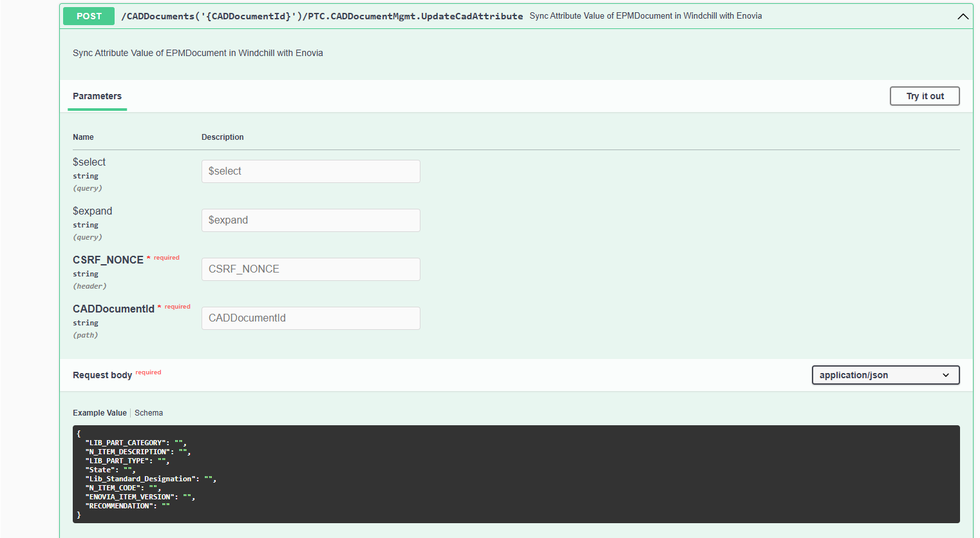Click the CADDocumentId parameter name

(114, 309)
